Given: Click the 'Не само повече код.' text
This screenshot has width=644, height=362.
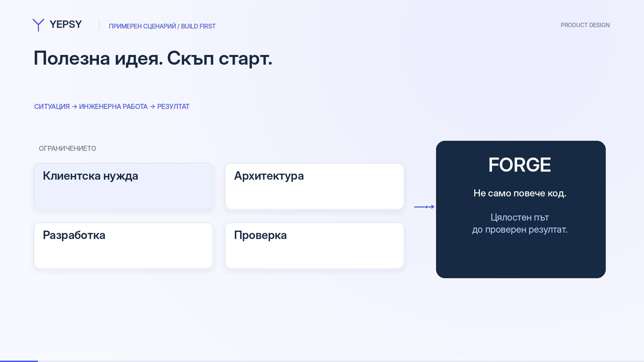Looking at the screenshot, I should [520, 193].
